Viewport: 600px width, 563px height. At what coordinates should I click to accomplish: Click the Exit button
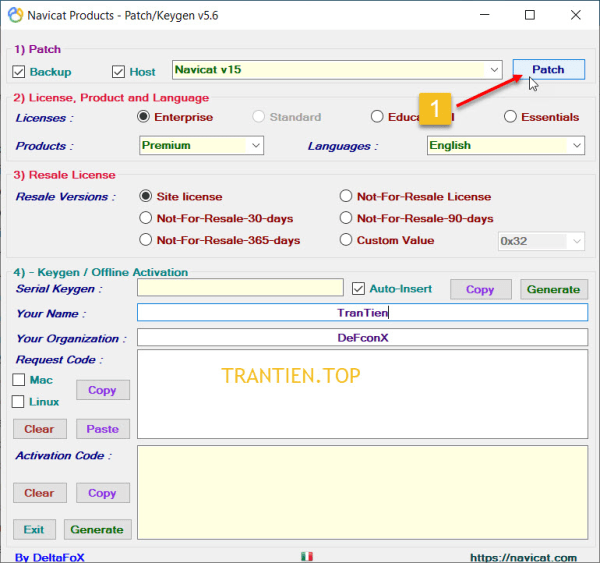pyautogui.click(x=34, y=530)
